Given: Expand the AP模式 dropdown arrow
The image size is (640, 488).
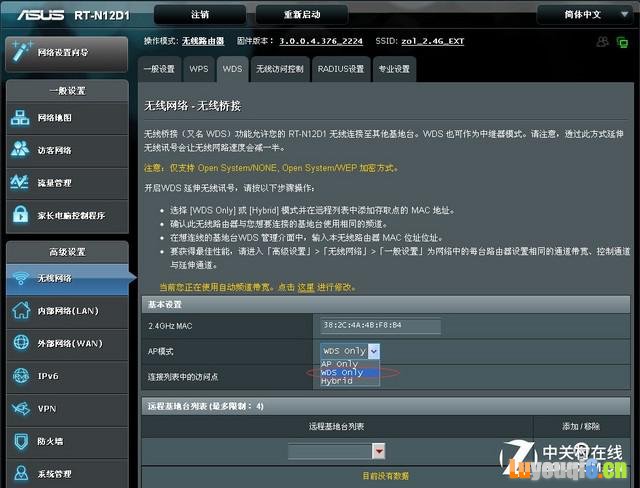Looking at the screenshot, I should click(374, 351).
